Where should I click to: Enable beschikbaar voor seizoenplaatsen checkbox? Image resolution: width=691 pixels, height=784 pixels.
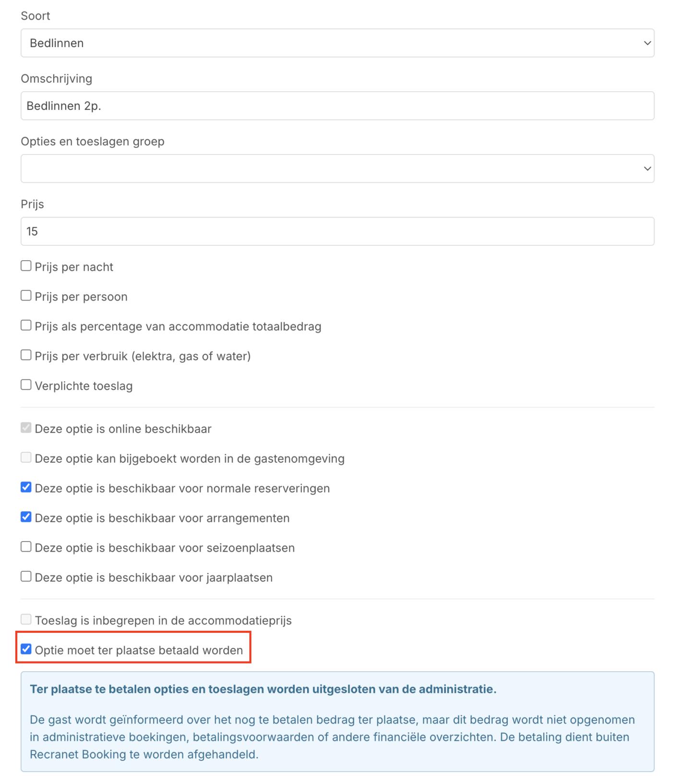(x=26, y=547)
